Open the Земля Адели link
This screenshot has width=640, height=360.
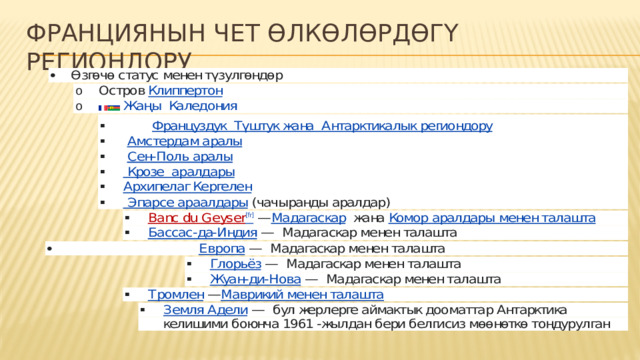(x=205, y=310)
